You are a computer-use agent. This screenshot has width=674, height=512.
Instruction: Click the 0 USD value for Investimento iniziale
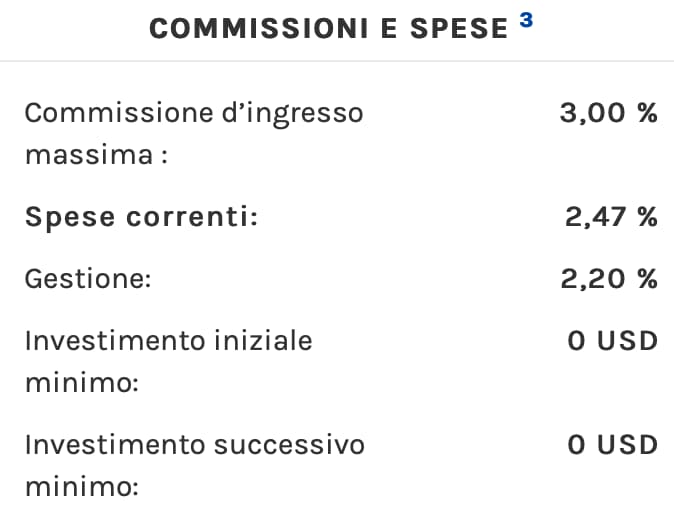pyautogui.click(x=612, y=340)
